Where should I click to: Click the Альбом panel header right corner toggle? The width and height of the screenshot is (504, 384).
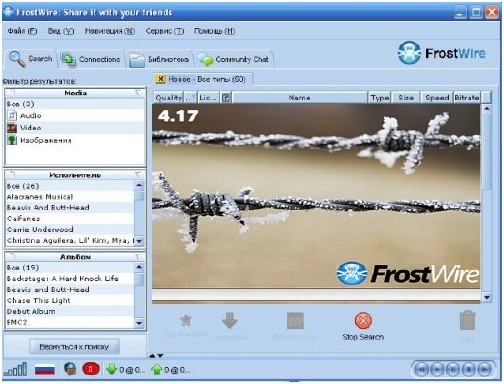138,256
